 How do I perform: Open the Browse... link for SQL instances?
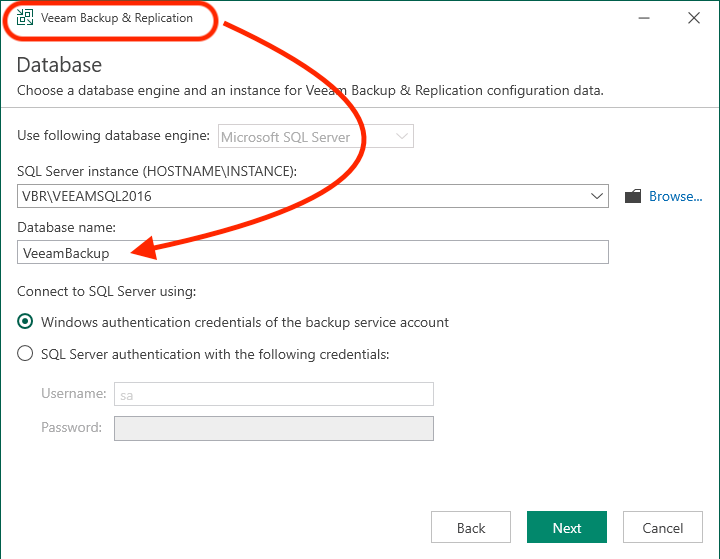click(675, 196)
